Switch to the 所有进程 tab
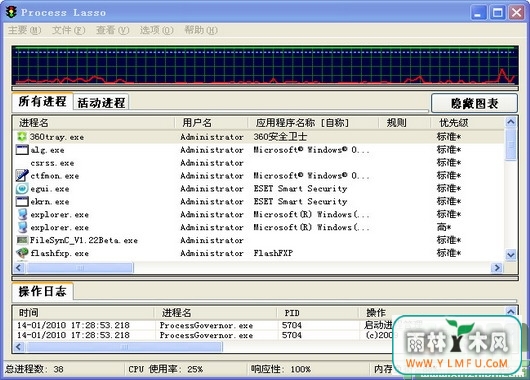Screen dimensions: 530x380 point(42,101)
